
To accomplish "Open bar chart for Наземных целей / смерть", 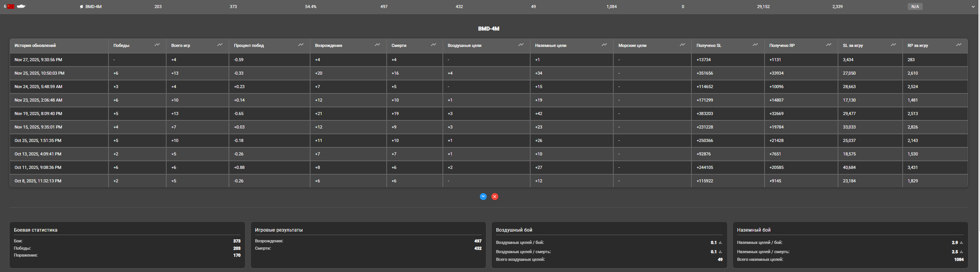I will click(x=962, y=252).
